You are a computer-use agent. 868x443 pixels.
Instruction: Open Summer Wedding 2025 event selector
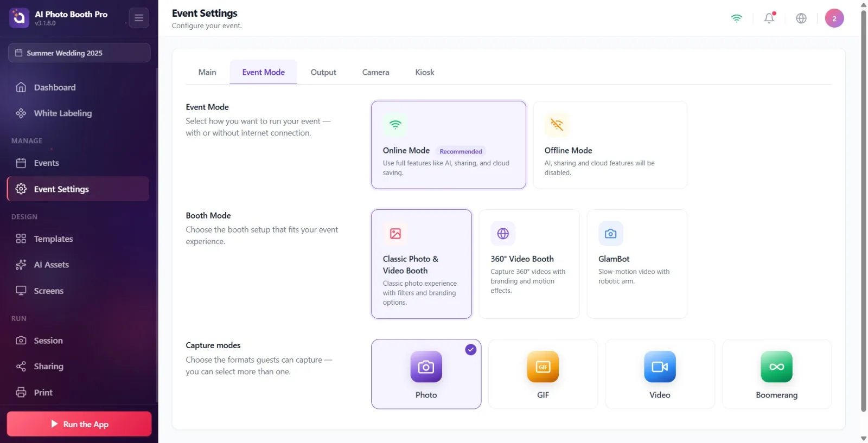[79, 53]
